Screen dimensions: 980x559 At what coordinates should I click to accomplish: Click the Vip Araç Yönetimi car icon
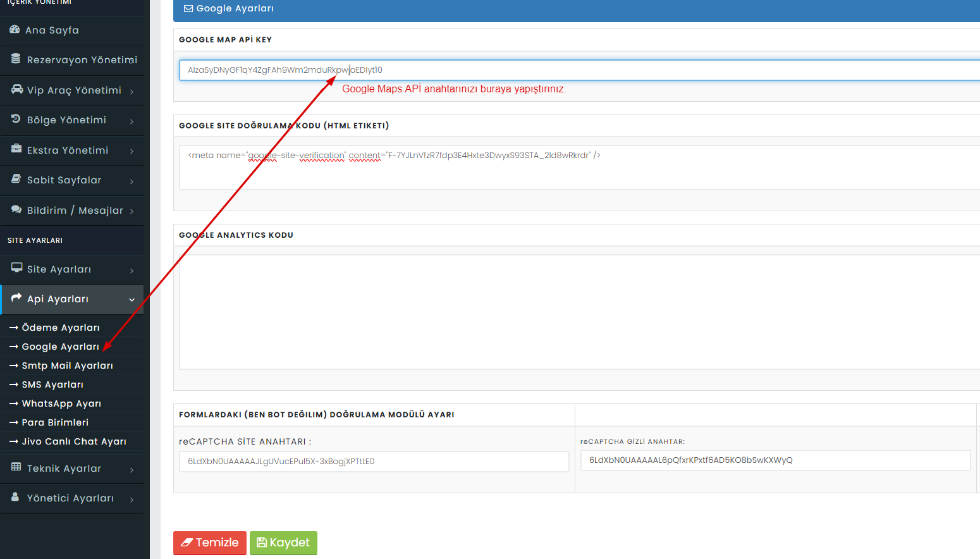click(x=17, y=89)
